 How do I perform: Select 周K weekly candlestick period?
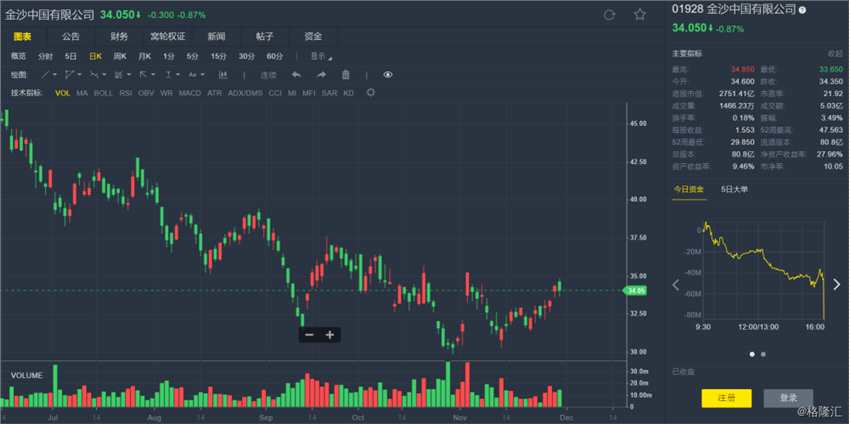[x=120, y=56]
